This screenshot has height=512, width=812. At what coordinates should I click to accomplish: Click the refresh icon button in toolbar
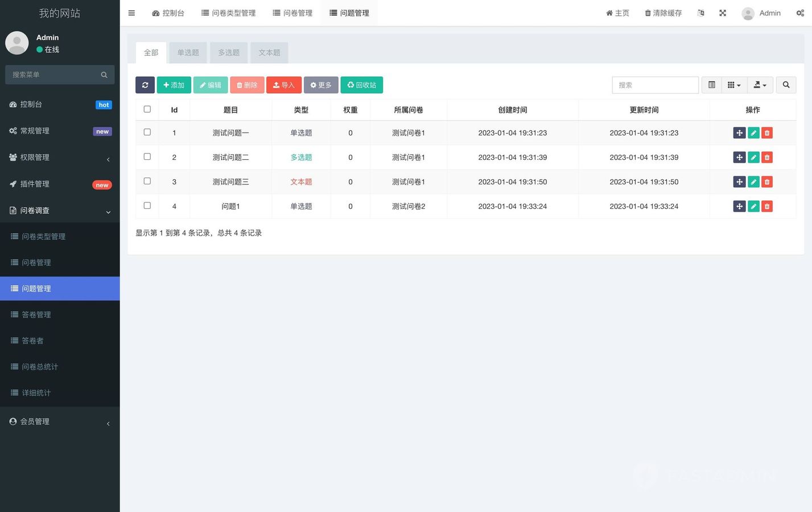(x=145, y=85)
